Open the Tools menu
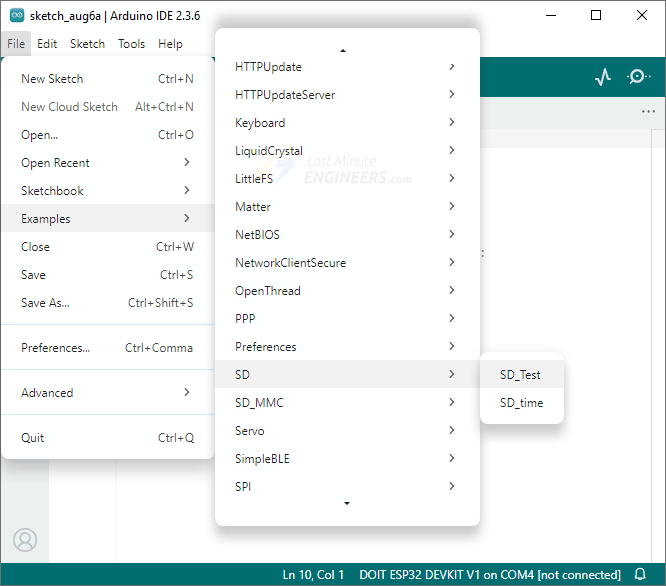 tap(131, 44)
